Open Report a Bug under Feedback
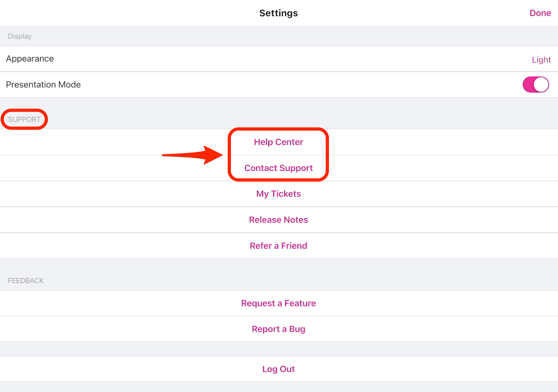 pos(279,329)
